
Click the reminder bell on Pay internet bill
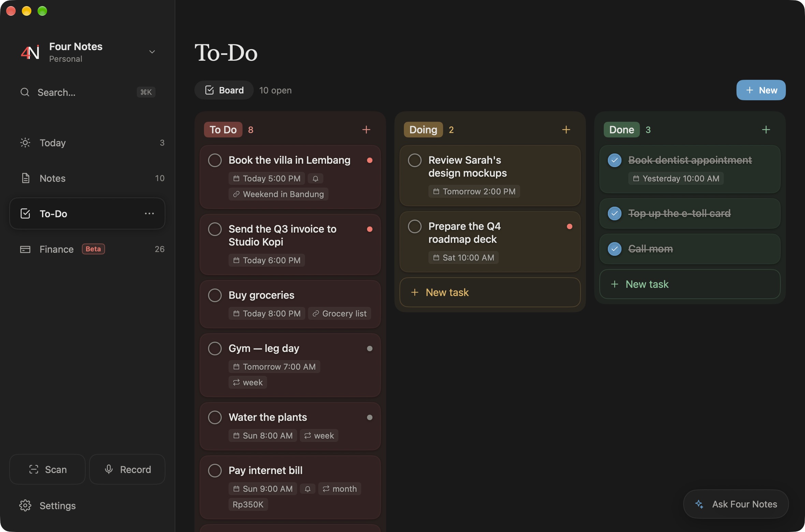(x=308, y=489)
